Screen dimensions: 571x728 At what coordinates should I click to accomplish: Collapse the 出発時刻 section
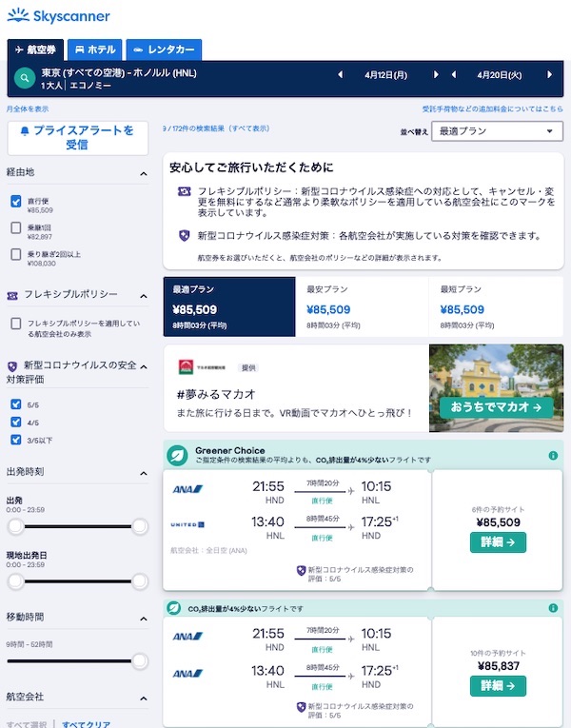pyautogui.click(x=144, y=473)
